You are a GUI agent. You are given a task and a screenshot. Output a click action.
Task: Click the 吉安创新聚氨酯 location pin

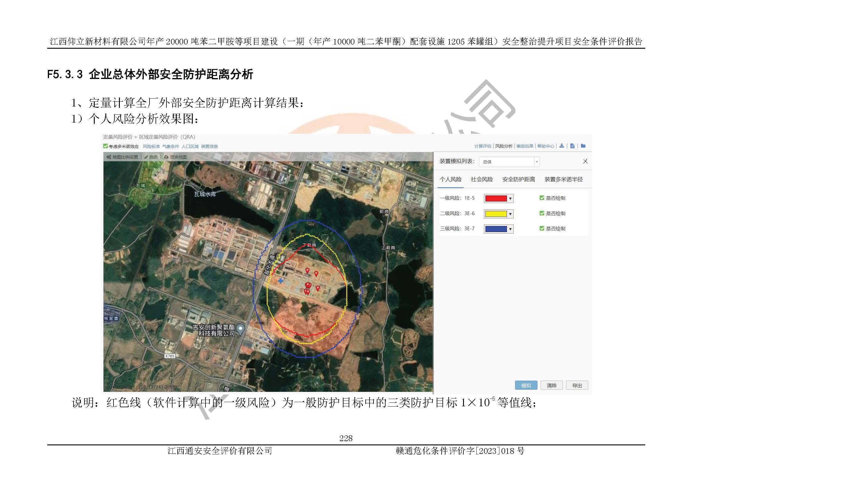point(241,329)
